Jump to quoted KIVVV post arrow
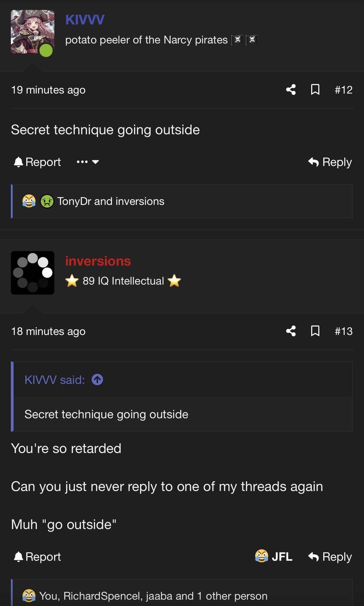 click(97, 380)
